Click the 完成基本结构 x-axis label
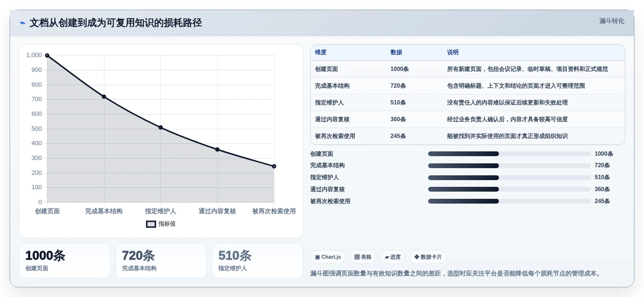644x297 pixels. click(x=104, y=211)
